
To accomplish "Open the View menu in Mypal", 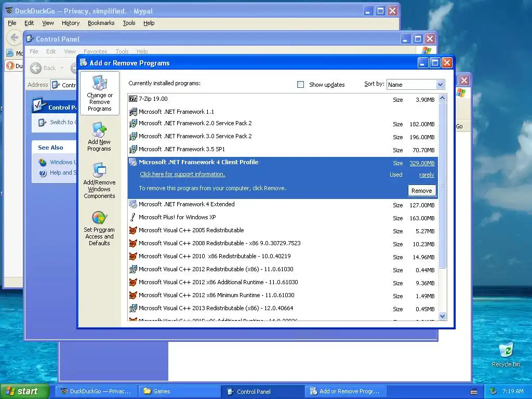I will (48, 23).
